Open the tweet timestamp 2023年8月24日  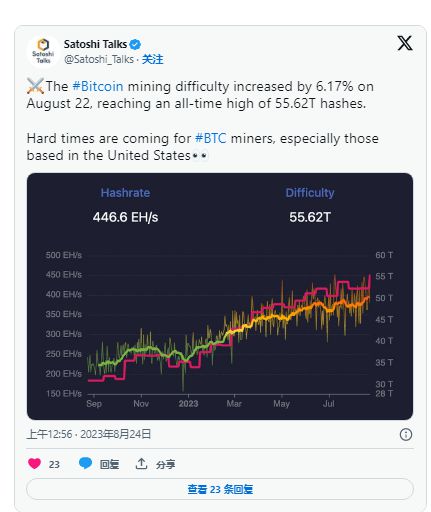[116, 434]
